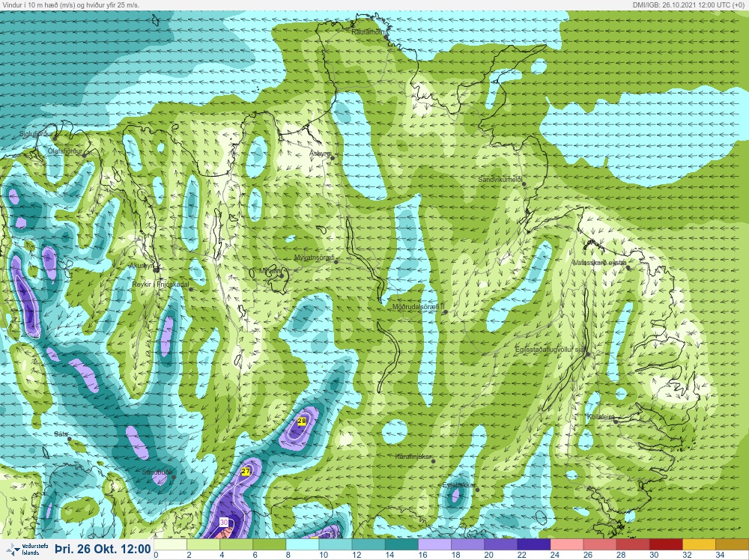Select the Reykir í Fnjóskadal station label
Viewport: 749px width, 560px height.
pyautogui.click(x=160, y=284)
